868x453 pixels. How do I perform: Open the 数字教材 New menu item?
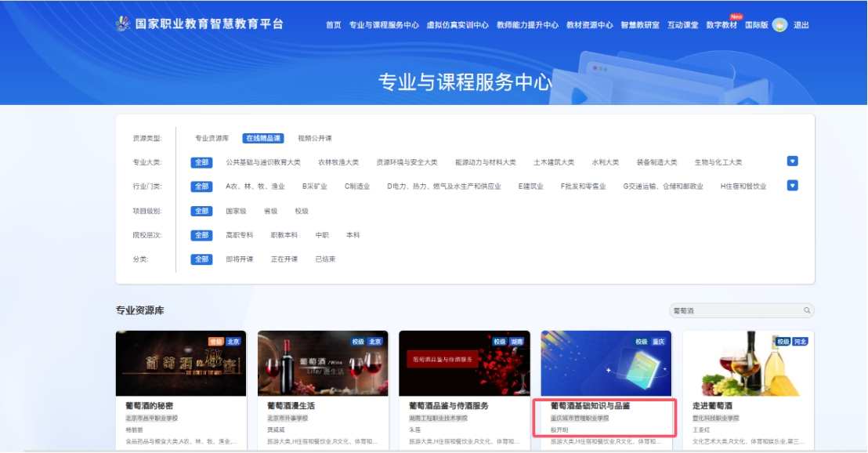point(722,24)
